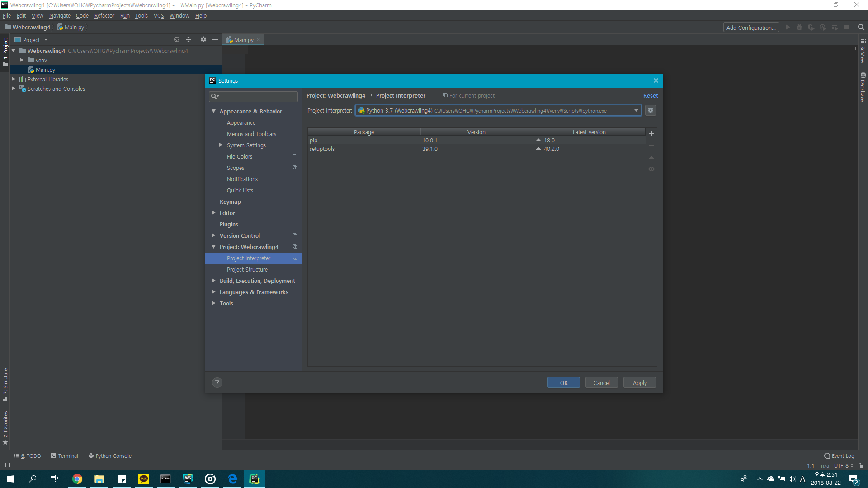Toggle tool window bars icon in status bar

[x=7, y=465]
